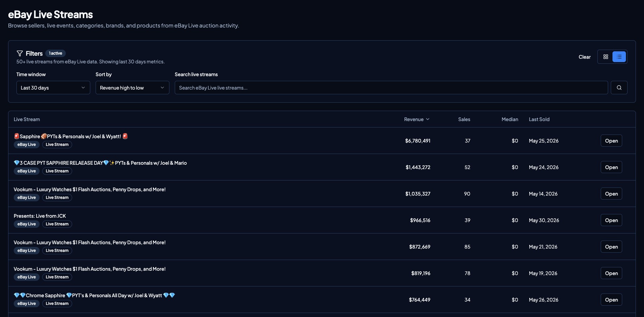
Task: Switch to grid view layout
Action: (605, 57)
